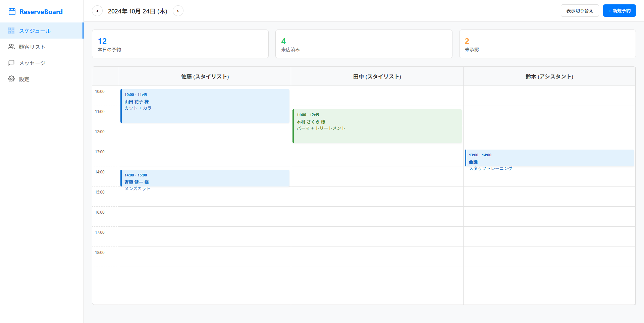Viewport: 644px width, 323px height.
Task: Click the ReserveBoard calendar logo icon
Action: pyautogui.click(x=12, y=12)
